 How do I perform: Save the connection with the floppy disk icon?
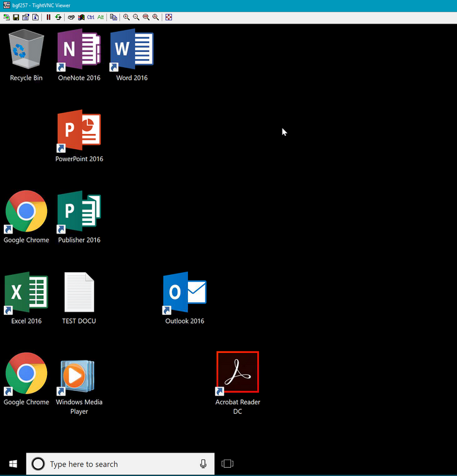coord(16,17)
